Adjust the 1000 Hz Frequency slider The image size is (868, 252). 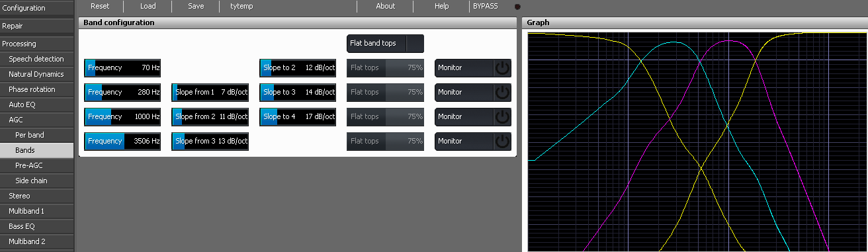point(122,116)
